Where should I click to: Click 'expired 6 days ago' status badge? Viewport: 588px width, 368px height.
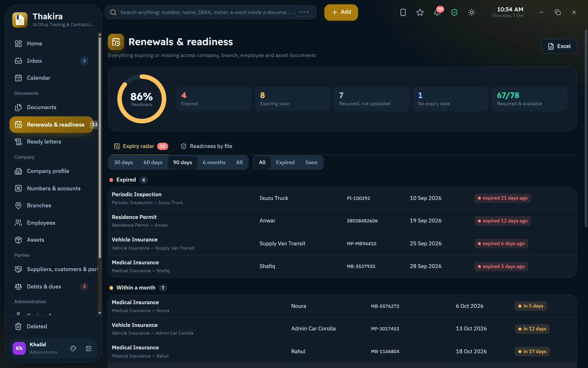(501, 243)
